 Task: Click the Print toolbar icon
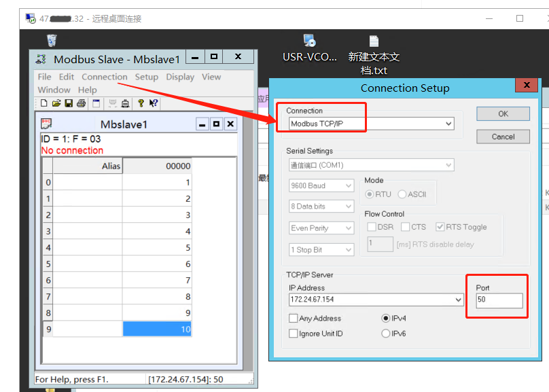pyautogui.click(x=81, y=103)
